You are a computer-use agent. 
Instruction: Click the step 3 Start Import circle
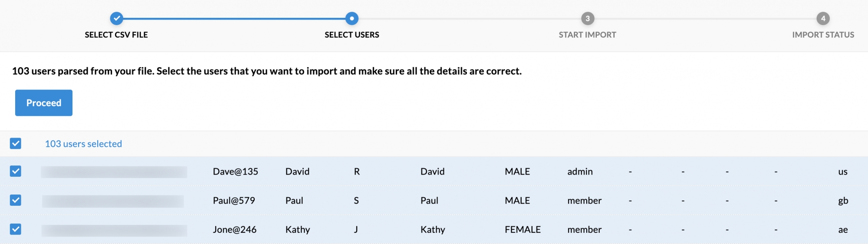coord(588,18)
